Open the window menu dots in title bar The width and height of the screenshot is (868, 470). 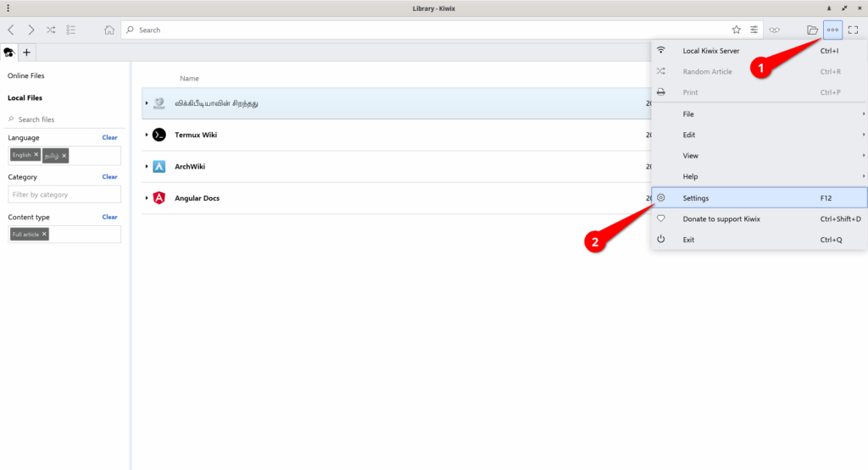(8, 8)
